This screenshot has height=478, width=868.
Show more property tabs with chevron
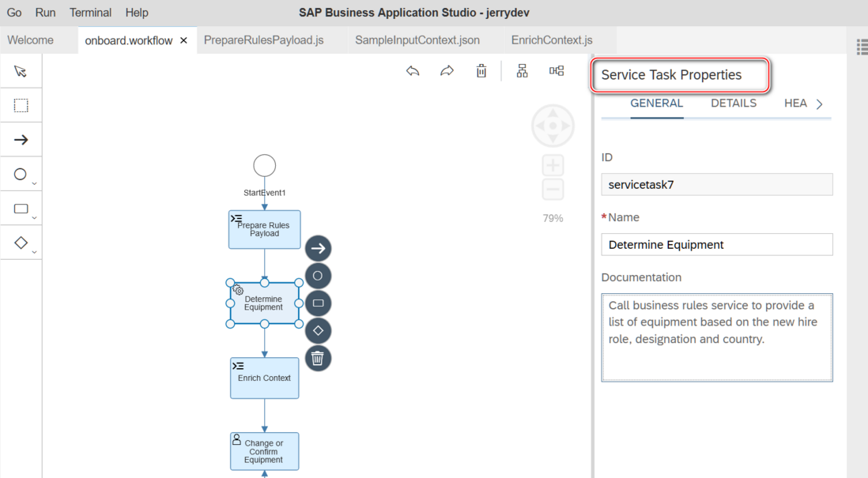(x=820, y=104)
